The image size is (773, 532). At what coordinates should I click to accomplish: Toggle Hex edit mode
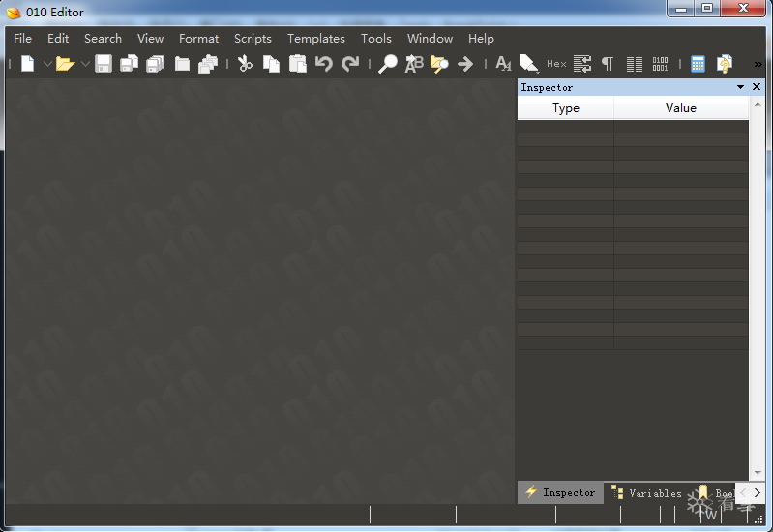tap(556, 64)
